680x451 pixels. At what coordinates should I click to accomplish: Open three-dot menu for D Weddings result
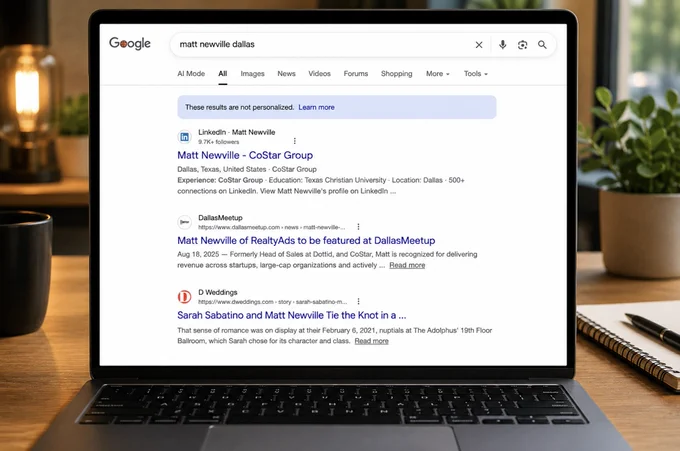coord(358,301)
